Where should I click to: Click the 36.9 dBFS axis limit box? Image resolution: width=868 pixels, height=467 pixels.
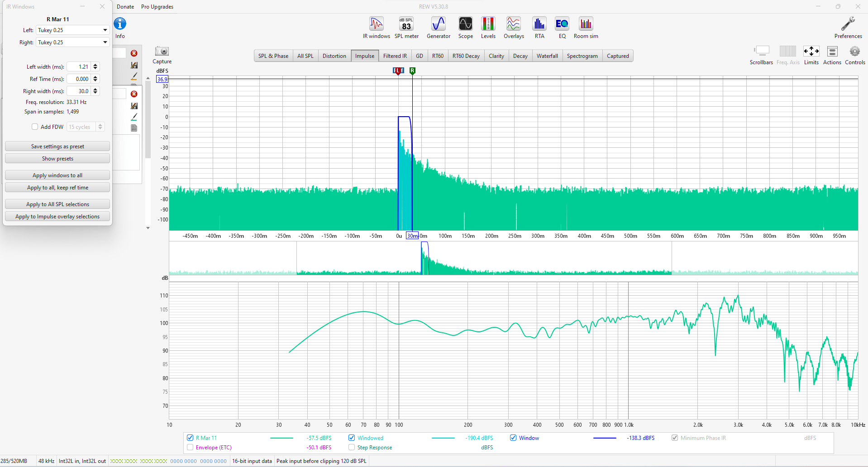[162, 79]
